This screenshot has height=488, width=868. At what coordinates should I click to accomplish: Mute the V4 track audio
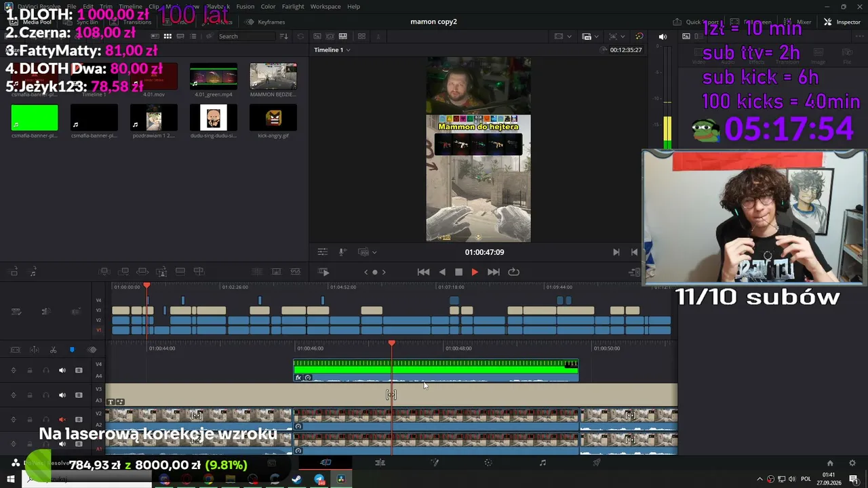coord(62,370)
